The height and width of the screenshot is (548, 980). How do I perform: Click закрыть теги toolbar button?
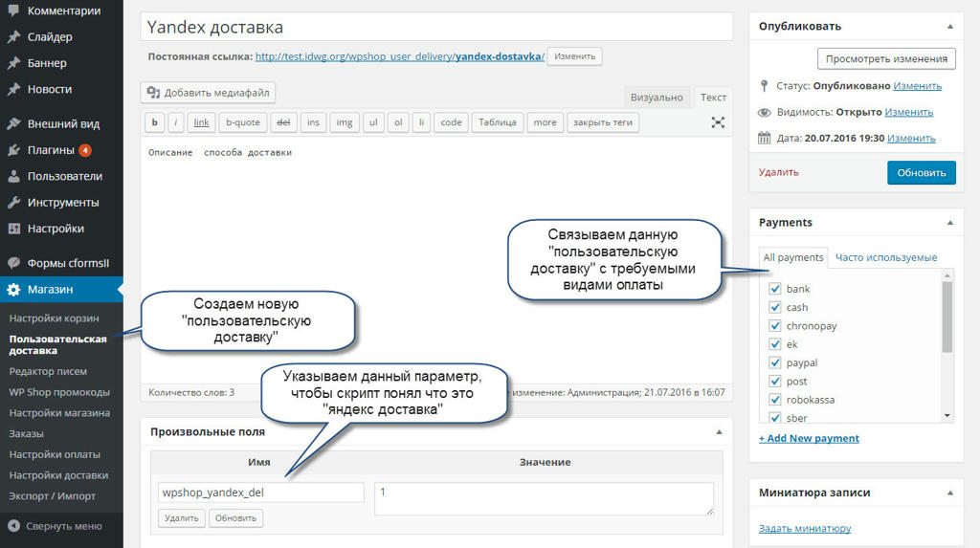pyautogui.click(x=603, y=122)
